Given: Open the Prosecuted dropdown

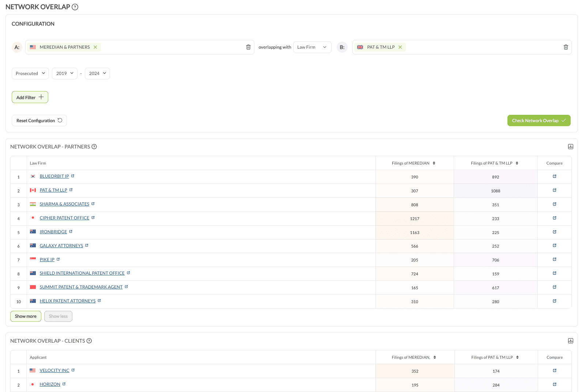Looking at the screenshot, I should (x=30, y=73).
